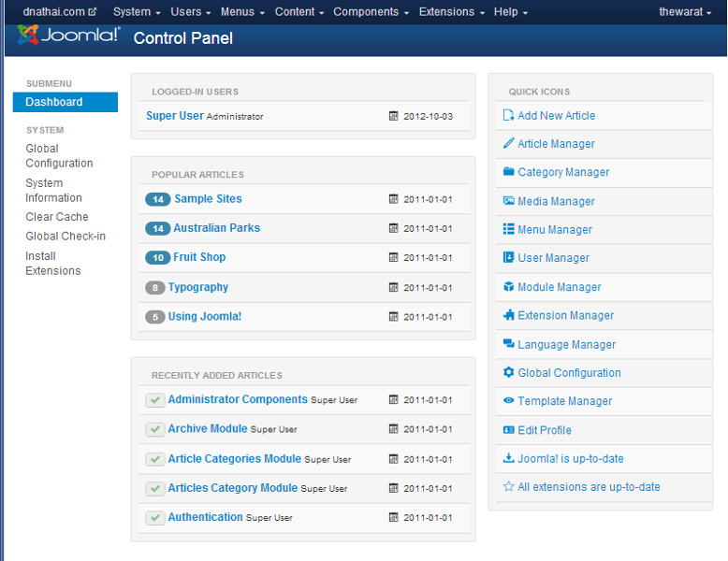The height and width of the screenshot is (561, 728).
Task: Select Dashboard in the submenu
Action: pos(66,102)
